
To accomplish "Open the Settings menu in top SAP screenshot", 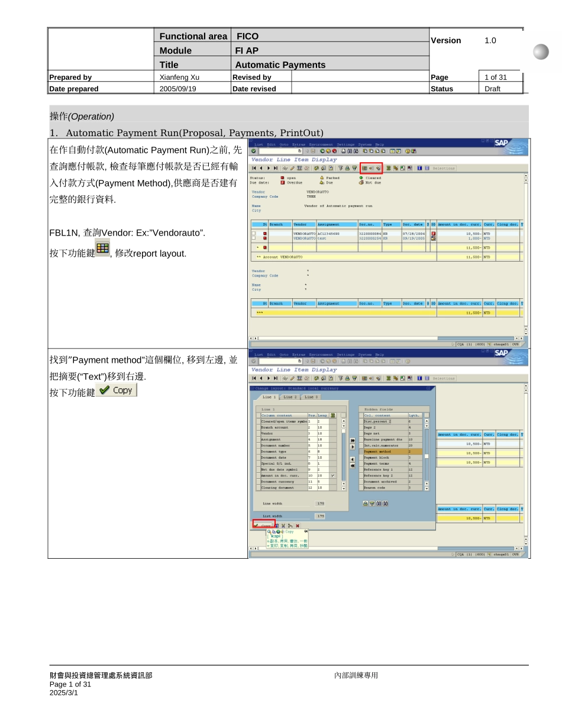I will pos(345,144).
